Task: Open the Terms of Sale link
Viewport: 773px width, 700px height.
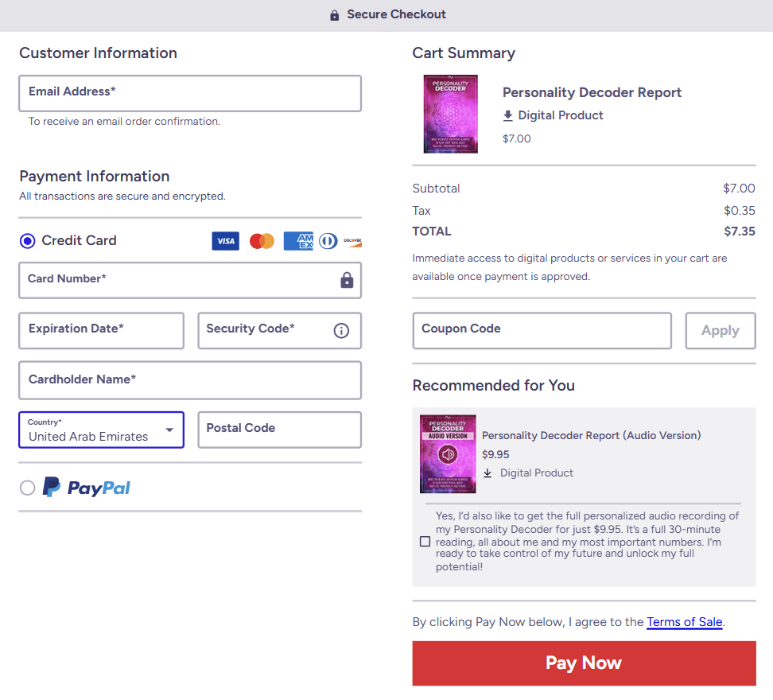Action: tap(684, 622)
